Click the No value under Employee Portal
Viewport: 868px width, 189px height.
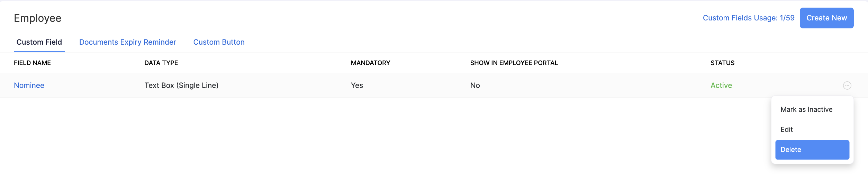click(x=475, y=85)
